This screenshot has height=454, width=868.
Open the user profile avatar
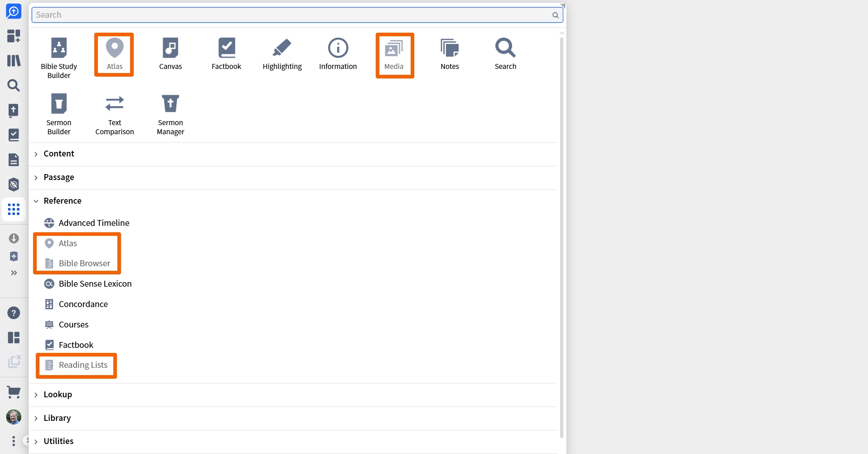pos(14,417)
